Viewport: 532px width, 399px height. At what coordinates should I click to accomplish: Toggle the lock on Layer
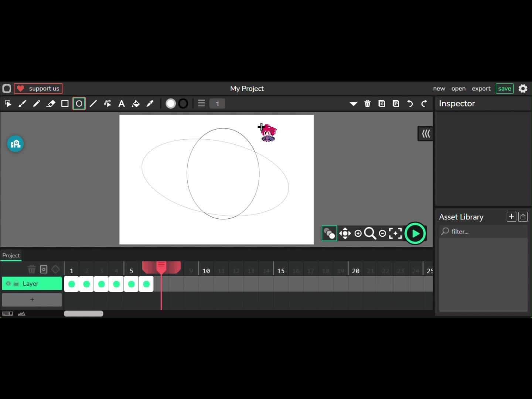pos(16,284)
